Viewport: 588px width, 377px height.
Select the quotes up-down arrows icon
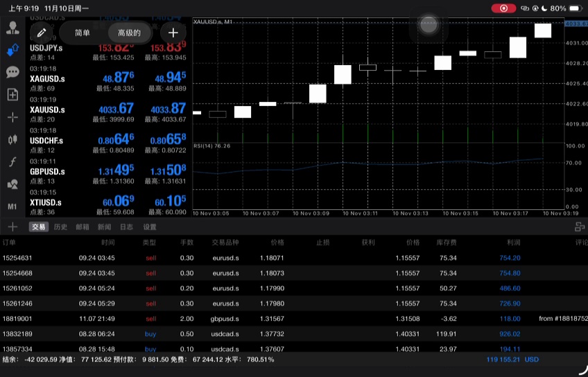[12, 50]
